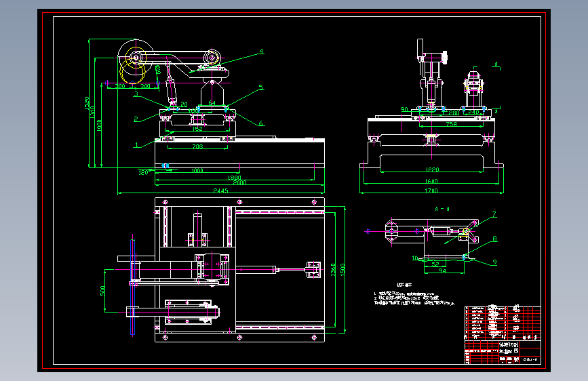
Task: Click part callout number 9
Action: (494, 262)
